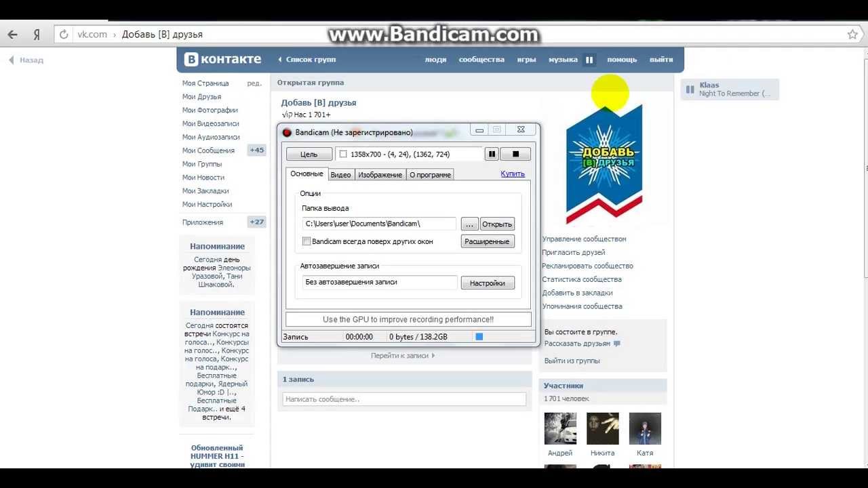Open Статистика сообщества
Viewport: 868px width, 488px height.
(x=582, y=279)
